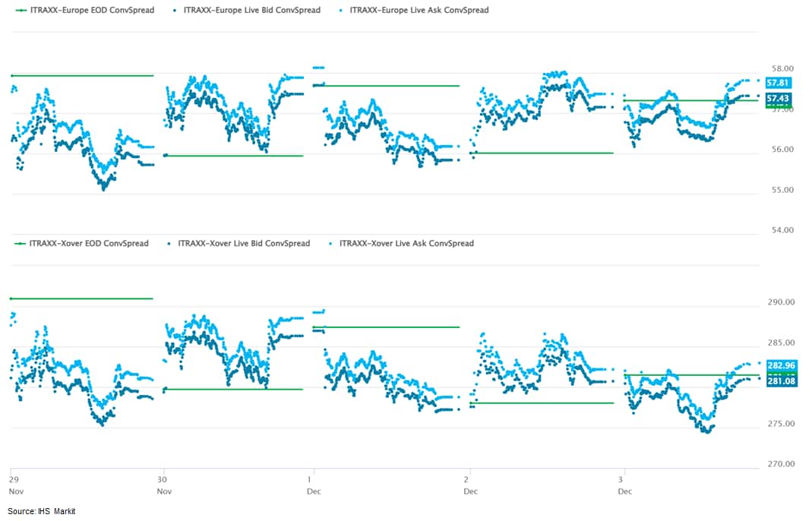Click the 58.00 y-axis label
The width and height of the screenshot is (812, 521).
pyautogui.click(x=782, y=69)
